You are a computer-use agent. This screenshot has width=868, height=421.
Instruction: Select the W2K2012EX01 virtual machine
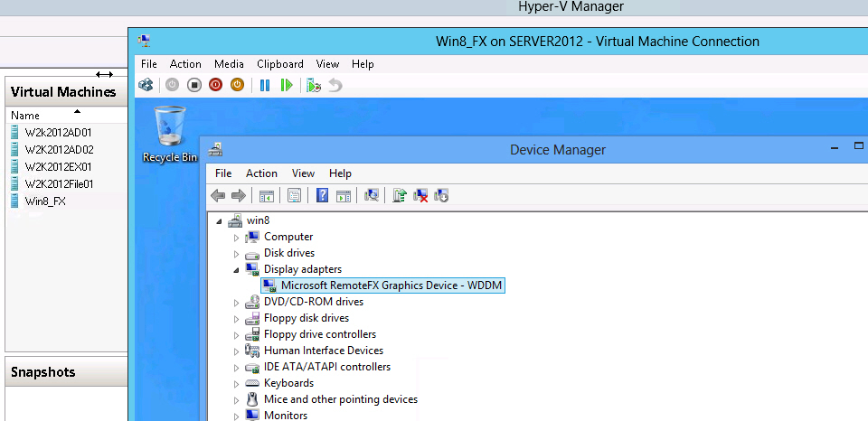click(59, 167)
